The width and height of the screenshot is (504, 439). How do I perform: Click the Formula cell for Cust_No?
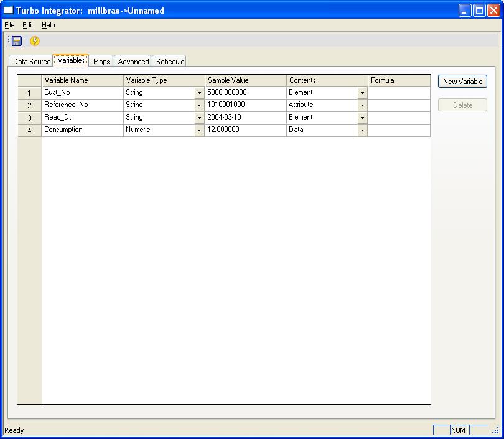pyautogui.click(x=399, y=93)
